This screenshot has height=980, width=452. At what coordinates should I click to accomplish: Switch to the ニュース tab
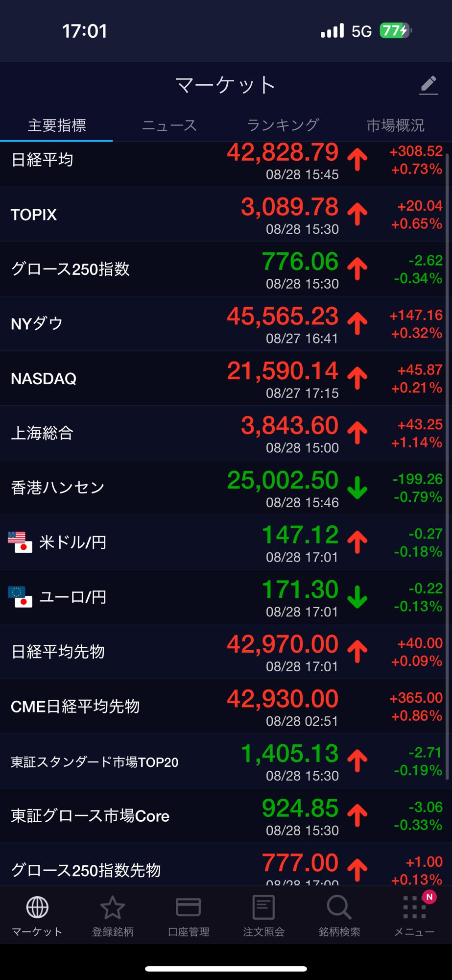click(x=169, y=125)
